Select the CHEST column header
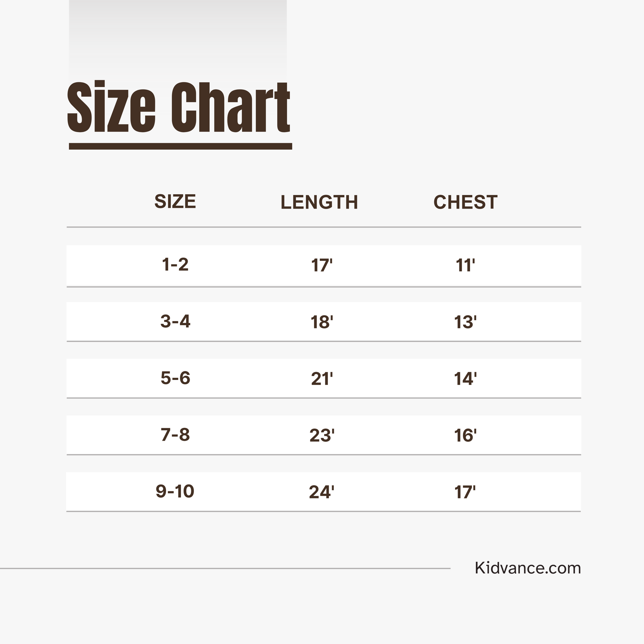Screen dimensions: 644x644 [465, 203]
